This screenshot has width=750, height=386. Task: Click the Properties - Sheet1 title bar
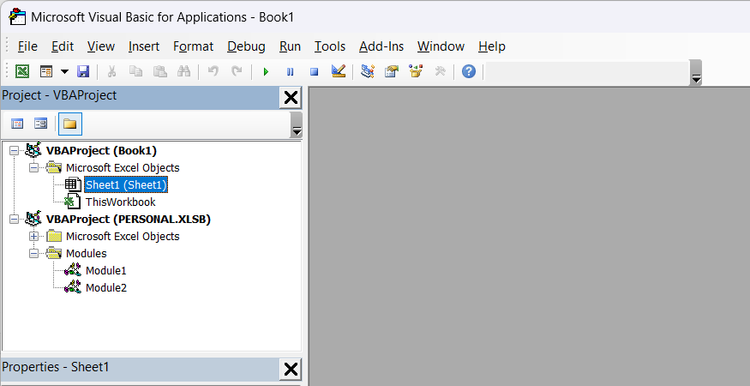140,368
